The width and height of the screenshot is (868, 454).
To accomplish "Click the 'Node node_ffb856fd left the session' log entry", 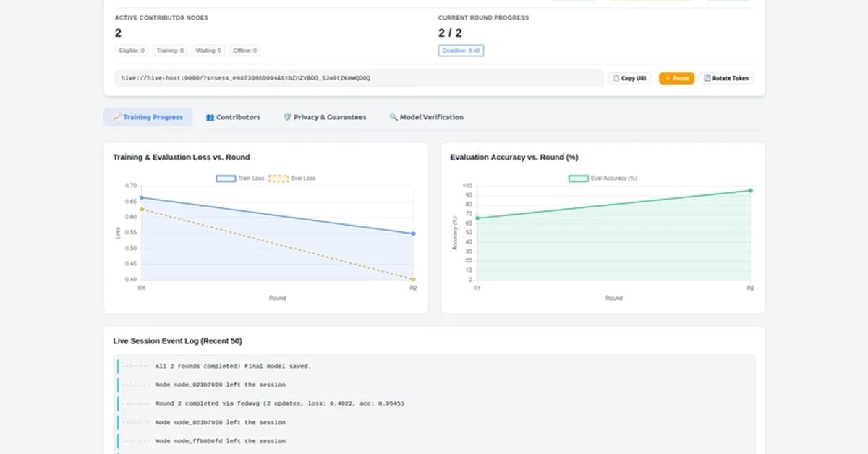I will point(435,441).
